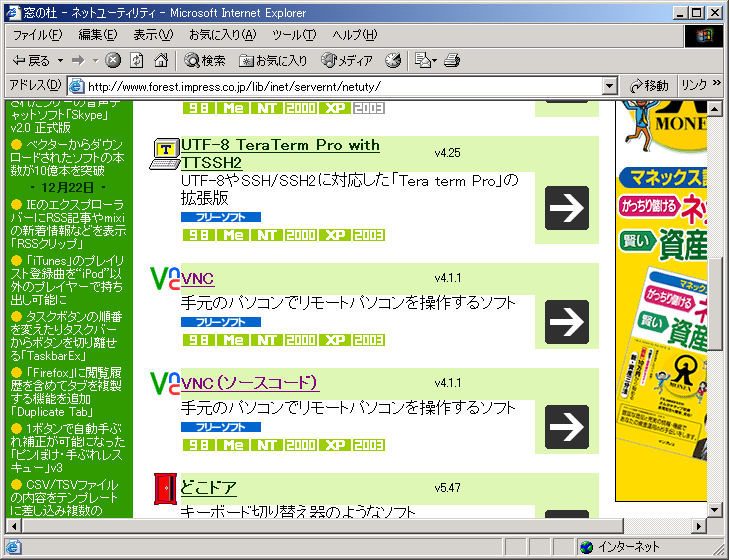Click the Mail toolbar icon
This screenshot has width=729, height=560.
coord(425,60)
